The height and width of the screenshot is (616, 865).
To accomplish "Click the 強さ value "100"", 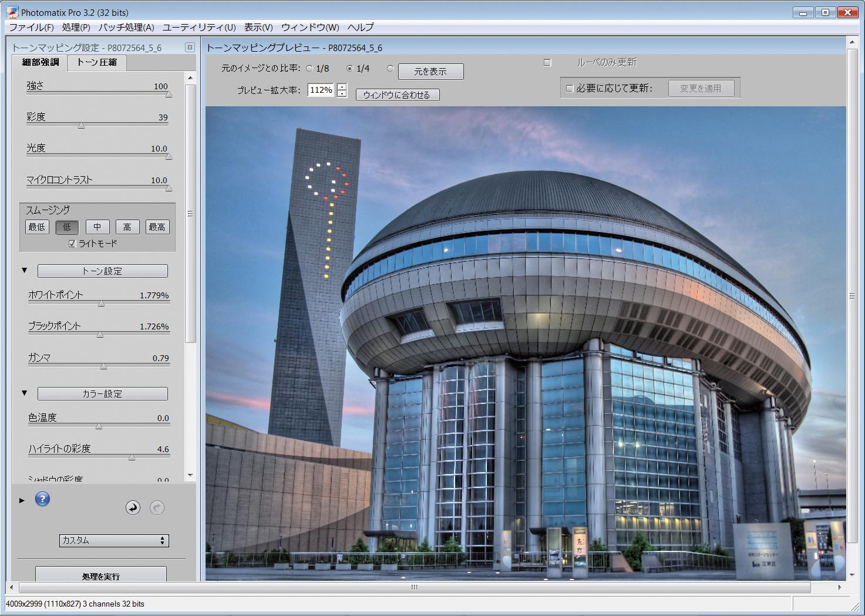I will pyautogui.click(x=161, y=86).
